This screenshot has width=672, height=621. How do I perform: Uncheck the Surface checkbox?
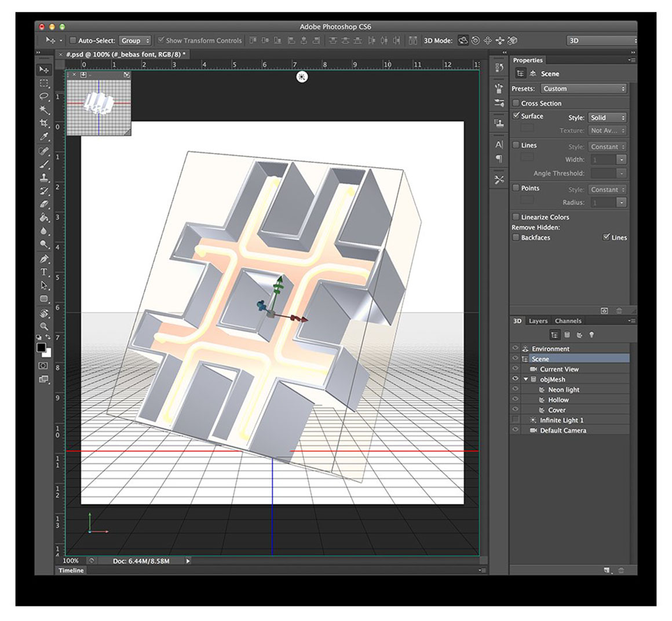(516, 116)
